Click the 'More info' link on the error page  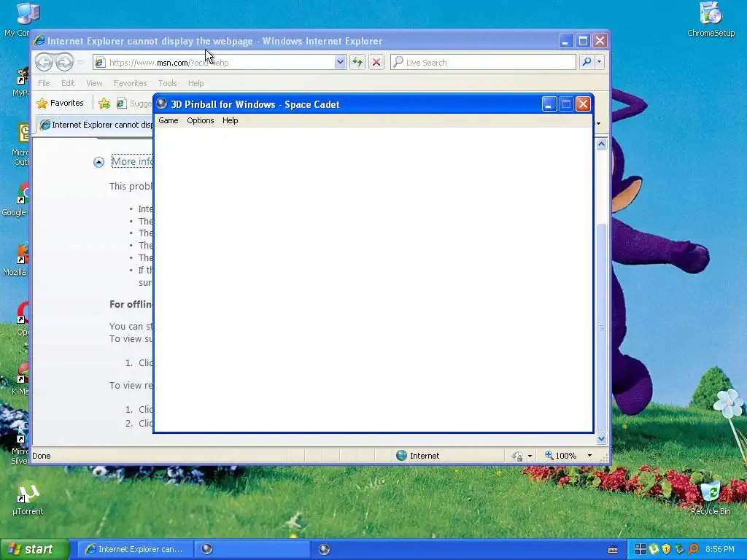coord(132,161)
